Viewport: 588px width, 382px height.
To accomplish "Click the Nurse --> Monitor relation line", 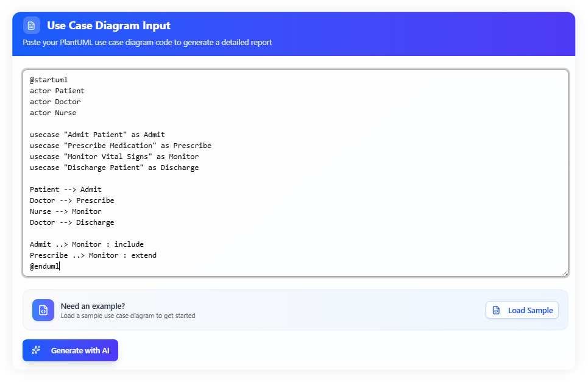I will 66,211.
